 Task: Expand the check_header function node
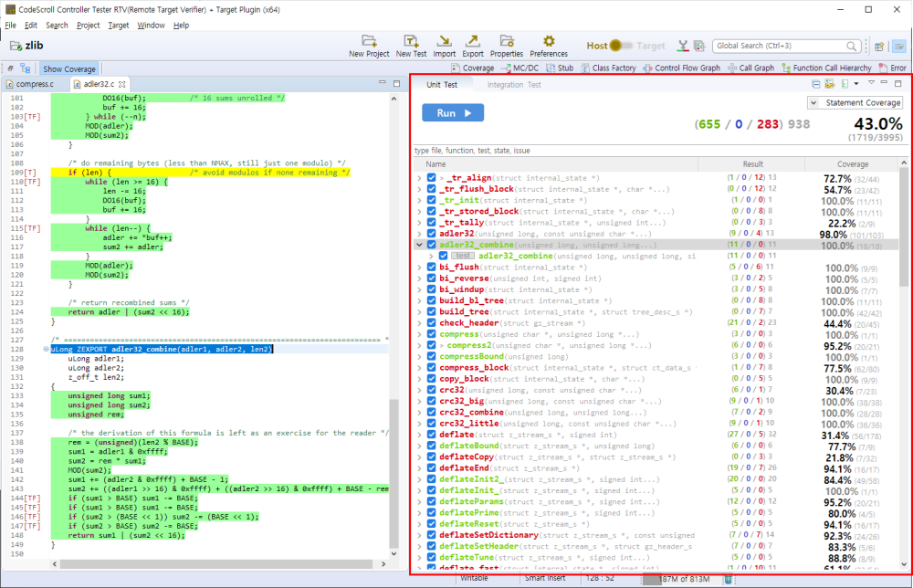tap(419, 322)
